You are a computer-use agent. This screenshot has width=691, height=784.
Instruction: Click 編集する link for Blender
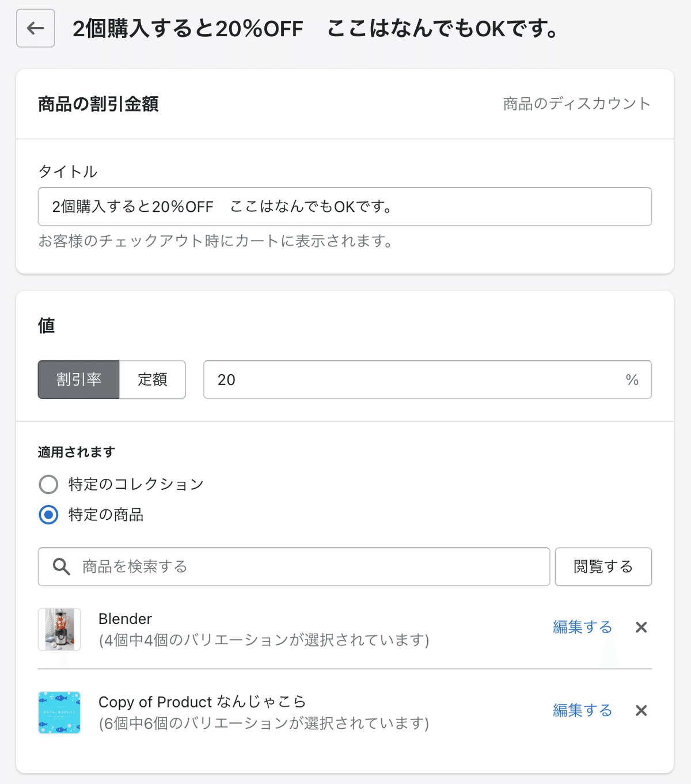pyautogui.click(x=582, y=627)
